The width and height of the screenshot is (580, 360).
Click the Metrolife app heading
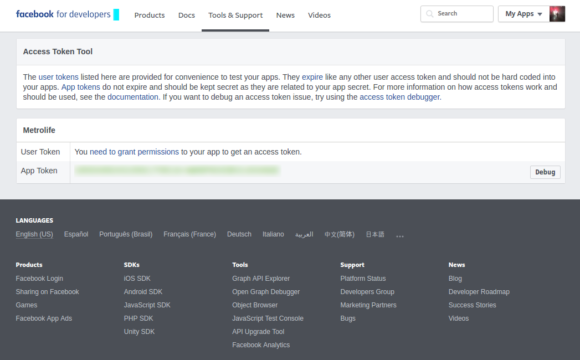[x=39, y=130]
